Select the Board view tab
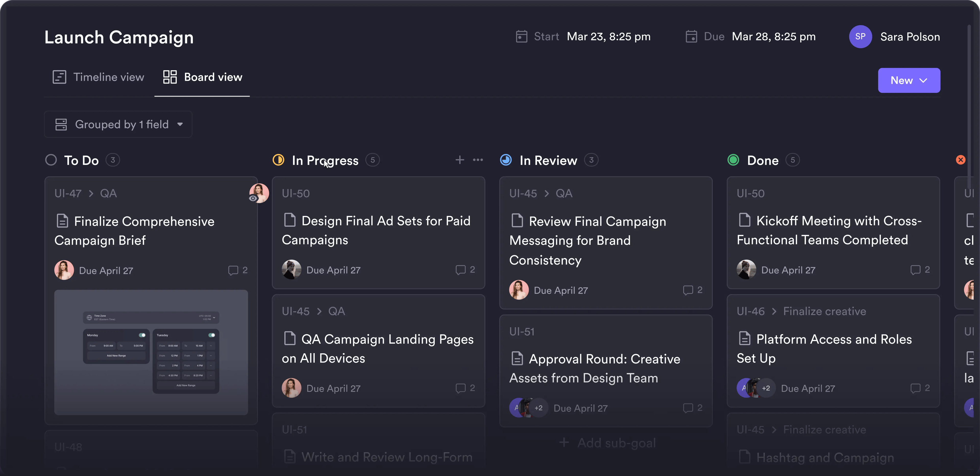 pos(202,77)
